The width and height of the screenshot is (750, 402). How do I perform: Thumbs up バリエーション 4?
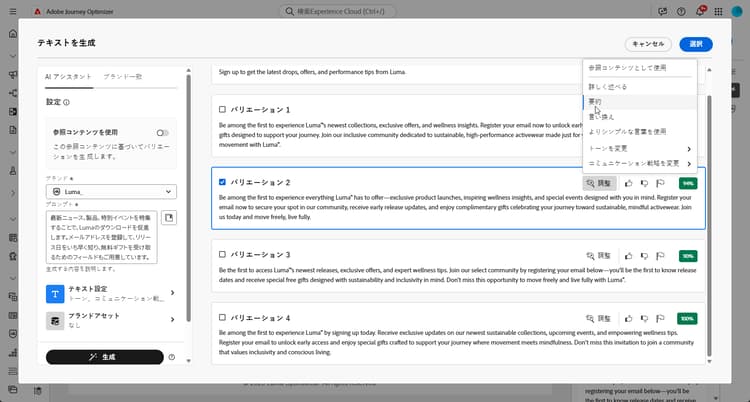coord(629,318)
